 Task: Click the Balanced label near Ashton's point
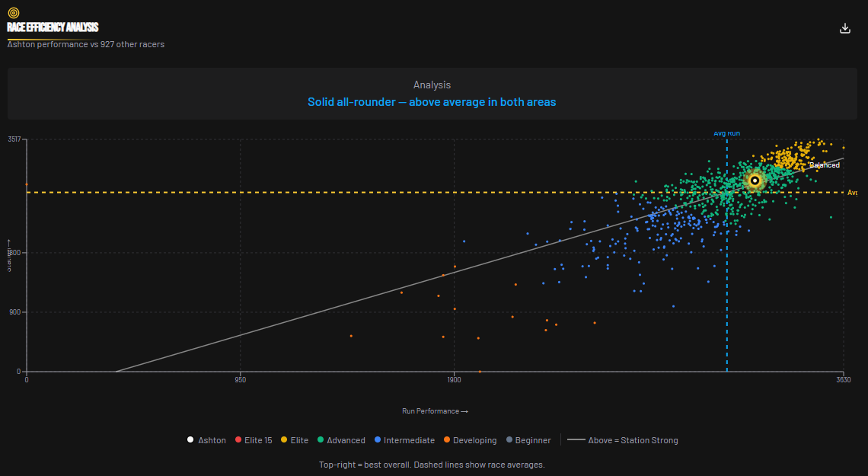824,165
